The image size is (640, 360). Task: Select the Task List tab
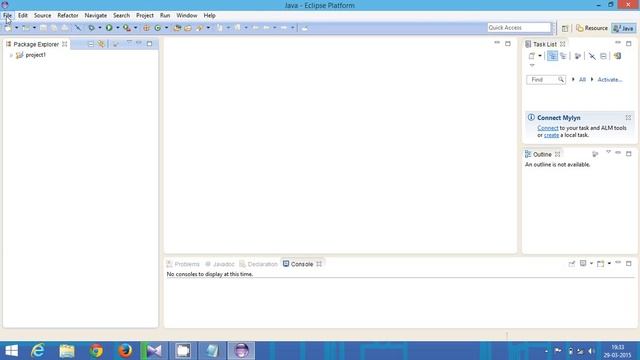(544, 44)
